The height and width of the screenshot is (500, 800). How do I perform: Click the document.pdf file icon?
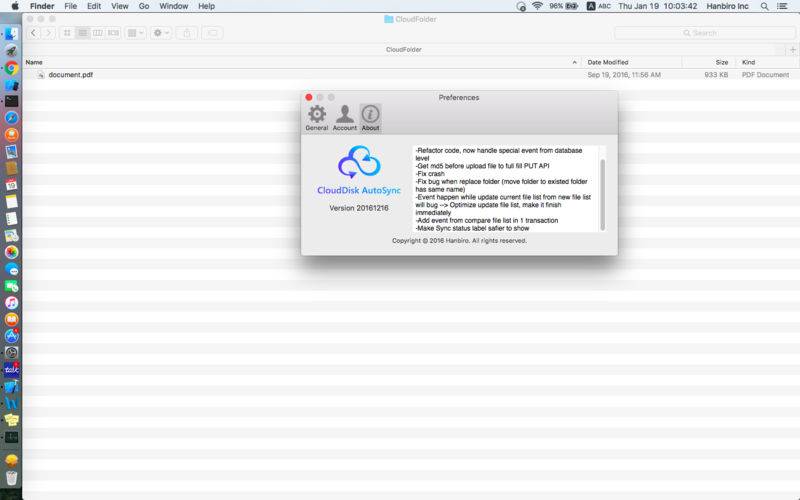[41, 74]
